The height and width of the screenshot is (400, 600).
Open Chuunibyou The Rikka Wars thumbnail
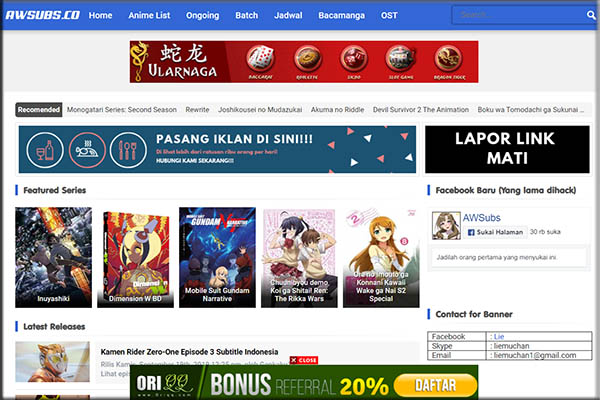pyautogui.click(x=299, y=257)
